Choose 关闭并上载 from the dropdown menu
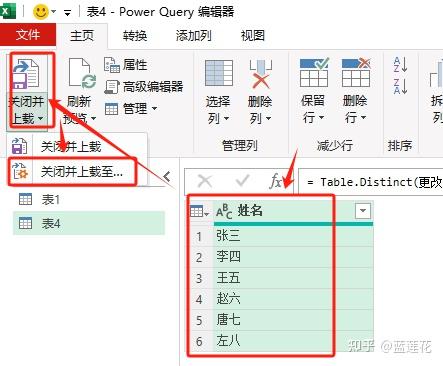443x366 pixels. 77,146
